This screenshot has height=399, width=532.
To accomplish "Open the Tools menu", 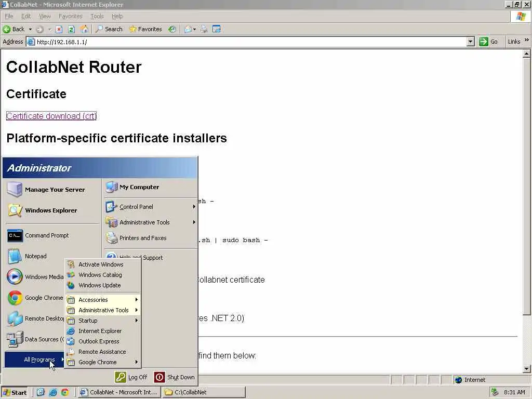I will (97, 16).
